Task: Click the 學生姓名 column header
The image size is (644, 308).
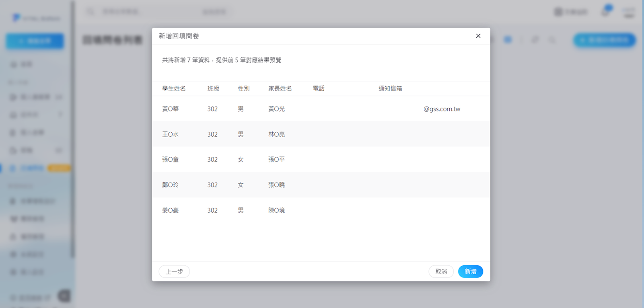Action: pyautogui.click(x=174, y=88)
